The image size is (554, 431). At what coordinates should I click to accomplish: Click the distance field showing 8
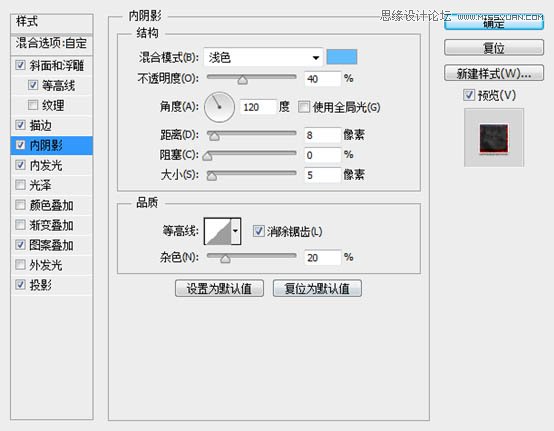[323, 135]
